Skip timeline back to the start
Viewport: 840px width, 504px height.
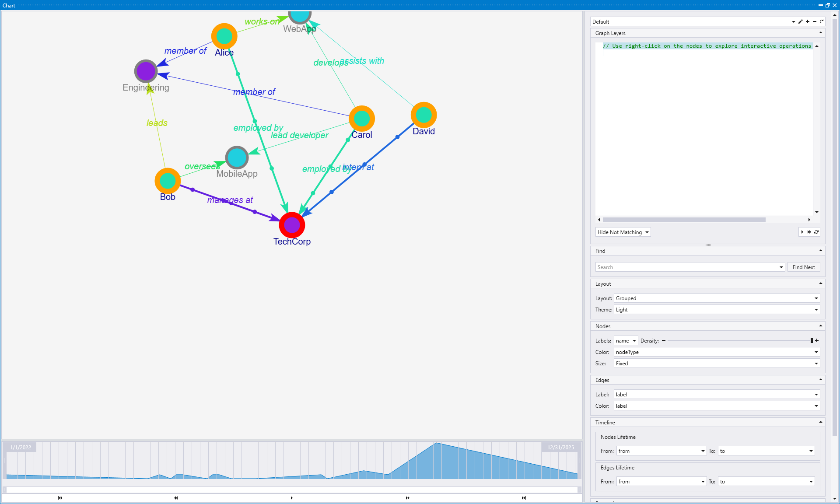59,498
